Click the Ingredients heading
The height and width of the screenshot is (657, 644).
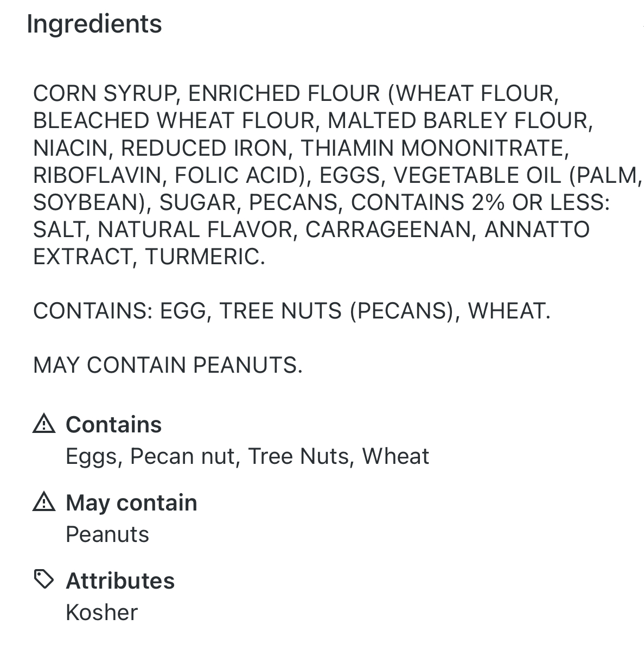(94, 24)
